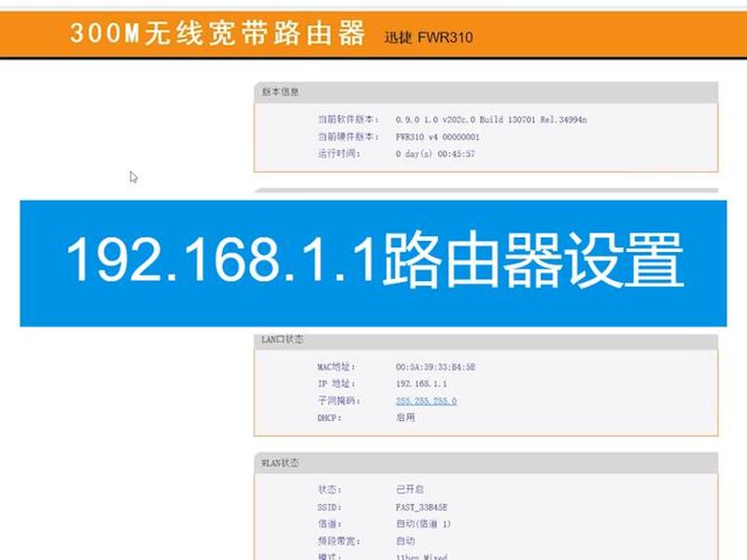
Task: Click the MAC address 00:5A:39:33:B4:5E
Action: tap(435, 367)
